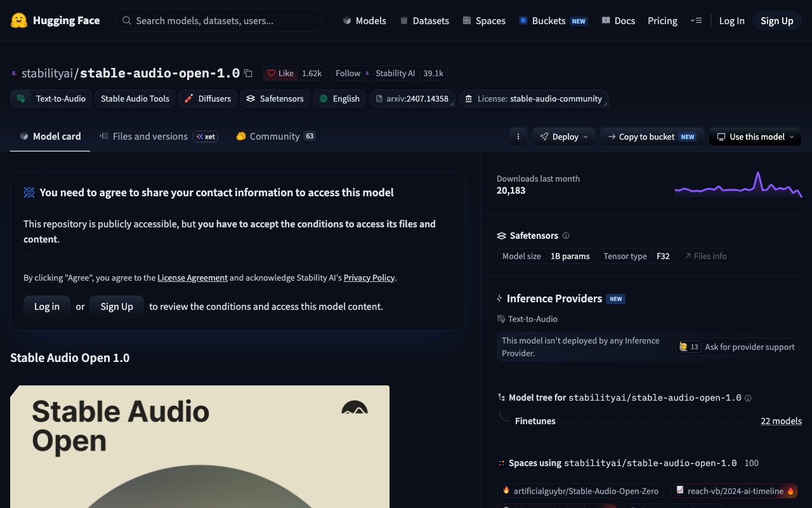Expand the more navigation menu icon
812x508 pixels.
[x=696, y=20]
